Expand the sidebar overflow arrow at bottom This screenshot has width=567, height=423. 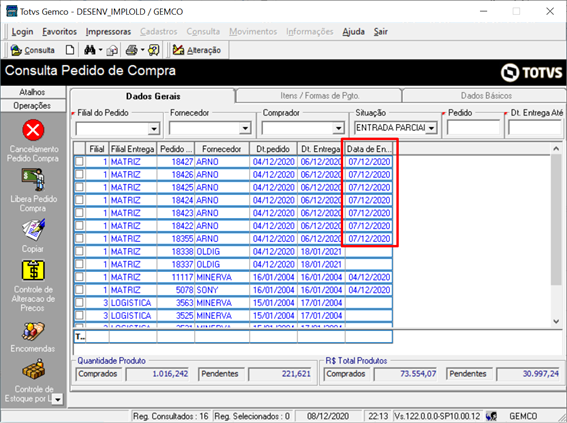[x=58, y=400]
